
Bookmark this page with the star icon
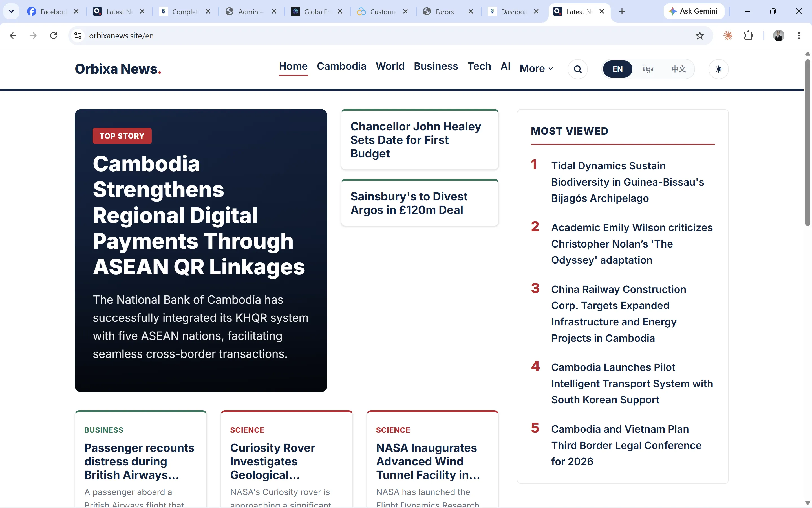[x=699, y=36]
